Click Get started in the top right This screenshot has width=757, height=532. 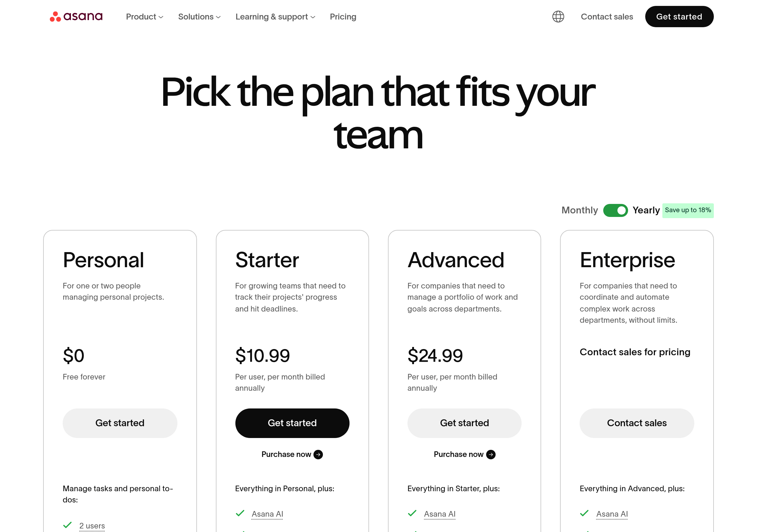tap(679, 17)
